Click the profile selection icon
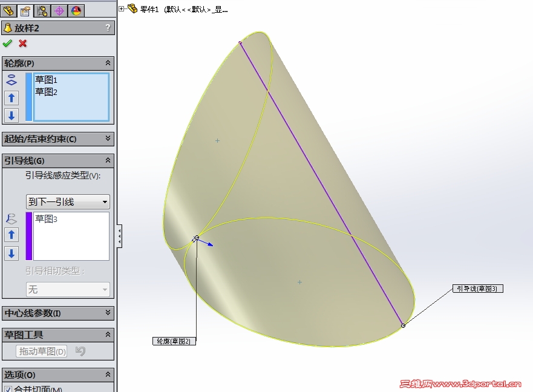533x392 pixels. [11, 80]
